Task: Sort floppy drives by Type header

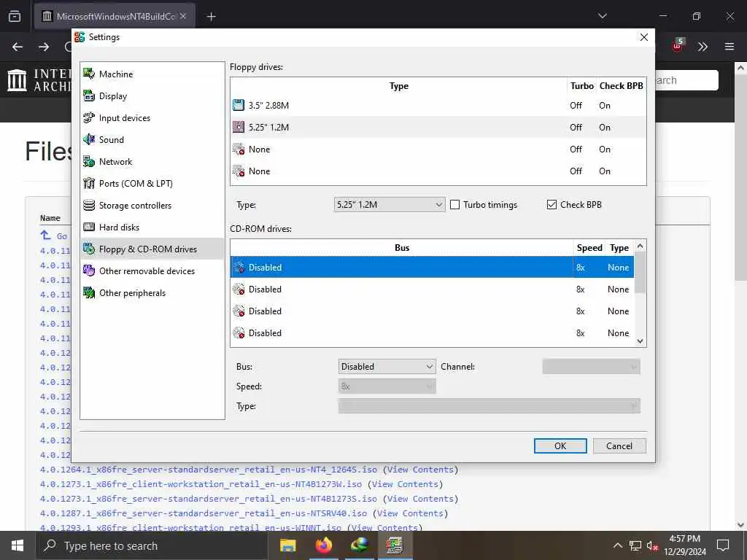Action: click(399, 86)
